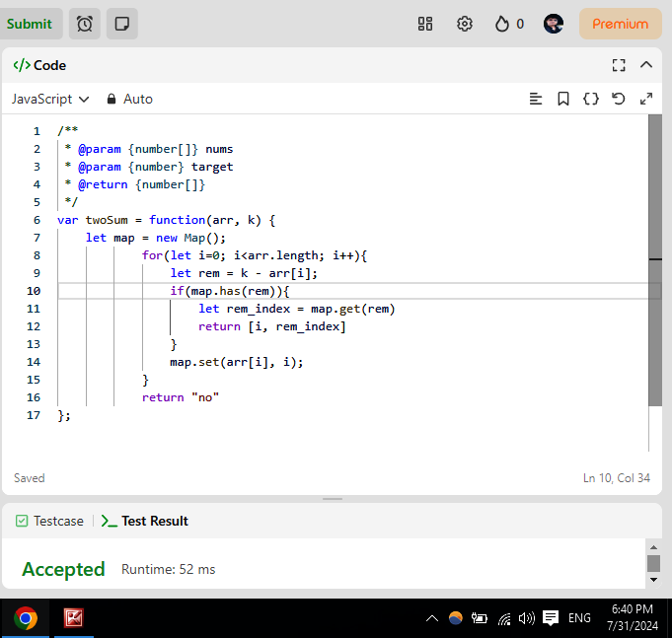
Task: Click the text 'return "no"' on line 16
Action: click(x=181, y=397)
